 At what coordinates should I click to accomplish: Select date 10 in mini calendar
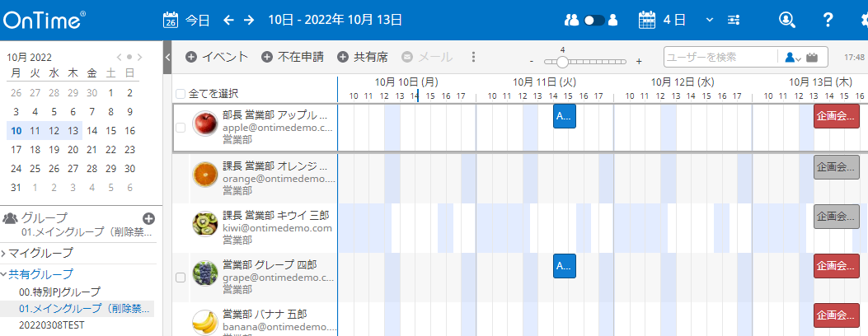pos(16,131)
